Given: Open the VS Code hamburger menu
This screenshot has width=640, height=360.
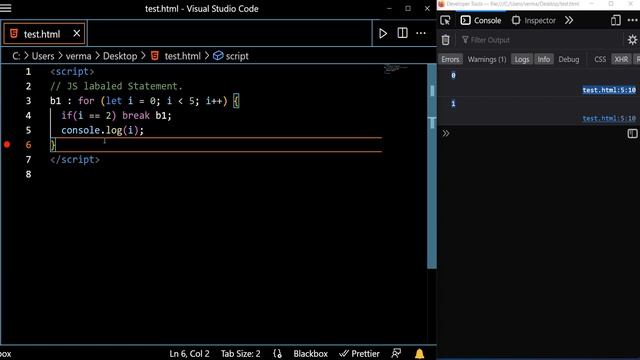Looking at the screenshot, I should pyautogui.click(x=6, y=8).
